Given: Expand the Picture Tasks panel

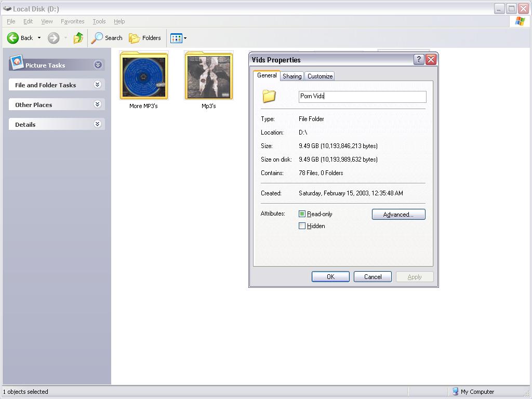Looking at the screenshot, I should [98, 65].
